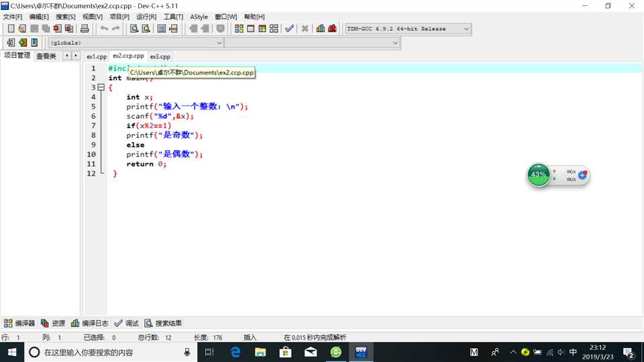Open File Explorer from the taskbar
This screenshot has width=644, height=362.
(260, 352)
